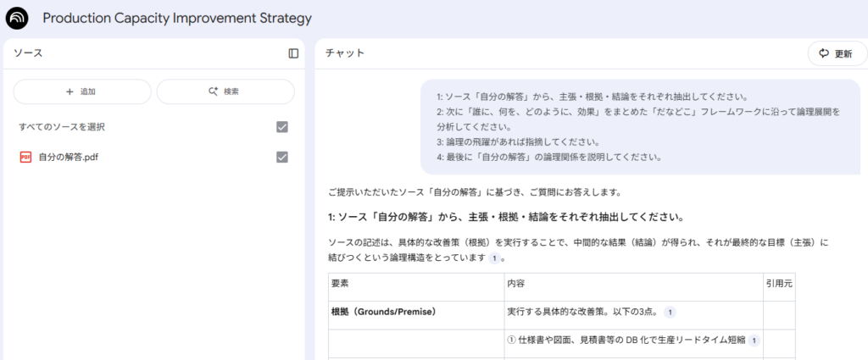Open citation 1 after 論理構造をとっています
This screenshot has height=360, width=868.
(493, 258)
